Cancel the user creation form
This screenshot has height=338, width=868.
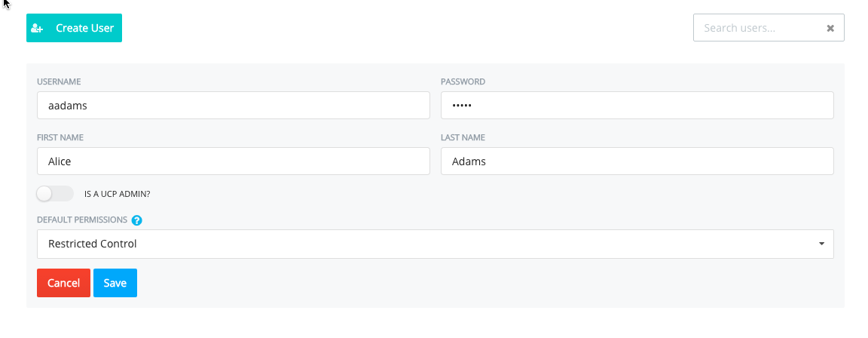(63, 283)
